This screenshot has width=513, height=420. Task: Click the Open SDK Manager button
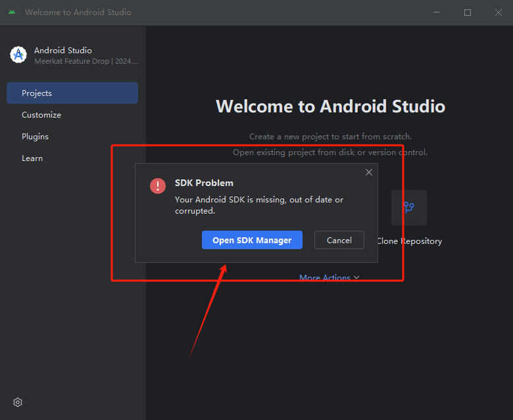tap(252, 240)
